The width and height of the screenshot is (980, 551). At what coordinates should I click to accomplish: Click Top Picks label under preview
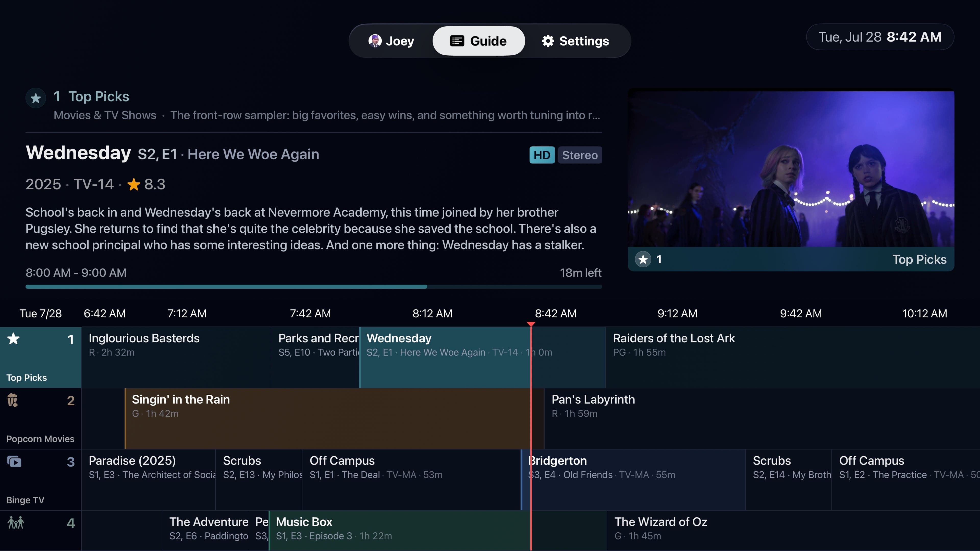(920, 259)
